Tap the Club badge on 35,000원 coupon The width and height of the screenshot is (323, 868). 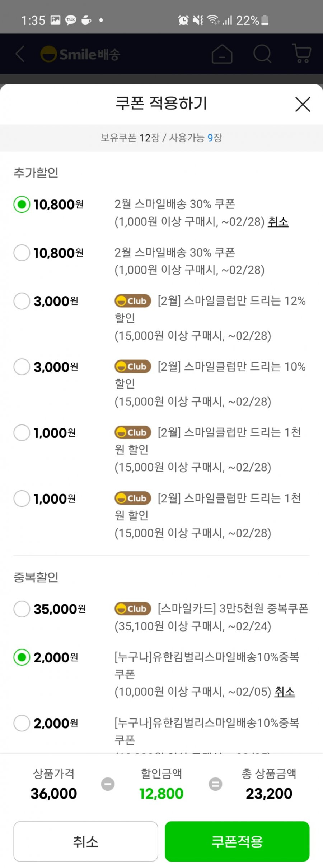(133, 608)
